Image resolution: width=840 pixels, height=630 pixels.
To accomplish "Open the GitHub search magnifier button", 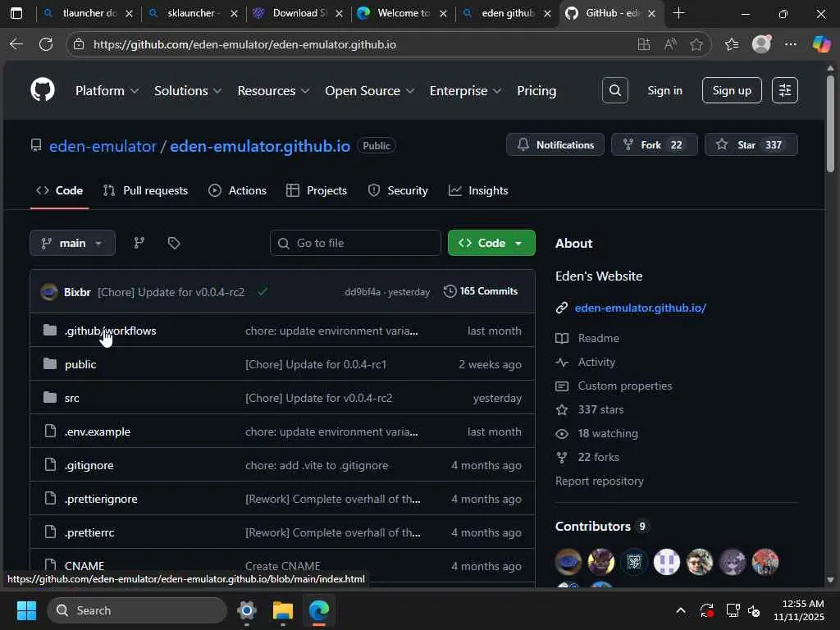I will click(615, 90).
